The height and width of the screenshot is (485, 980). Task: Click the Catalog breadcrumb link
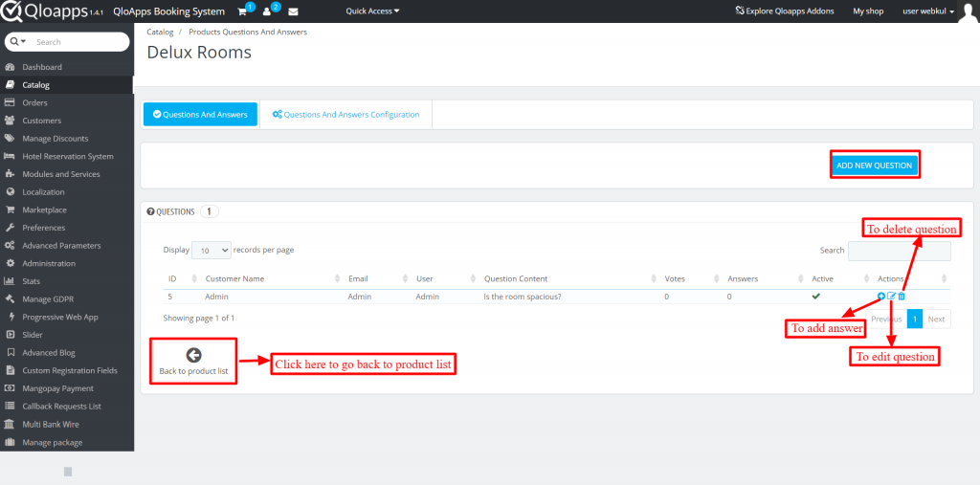(x=160, y=32)
